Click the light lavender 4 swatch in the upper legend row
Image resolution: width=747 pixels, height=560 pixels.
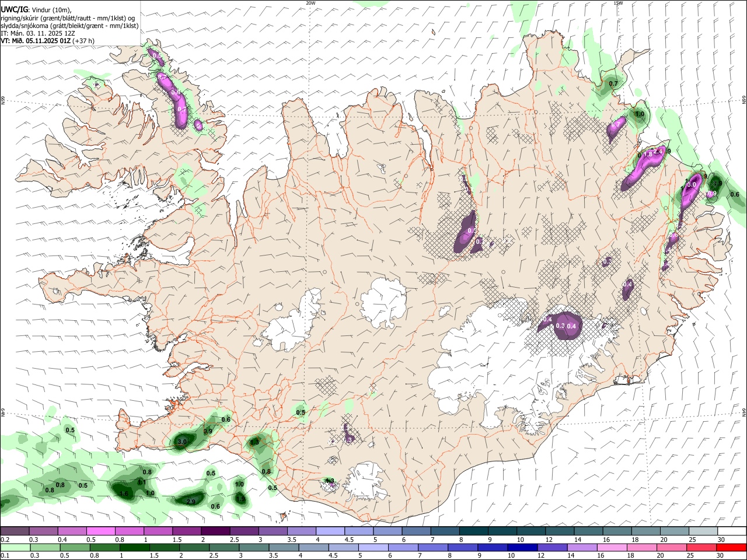point(330,531)
